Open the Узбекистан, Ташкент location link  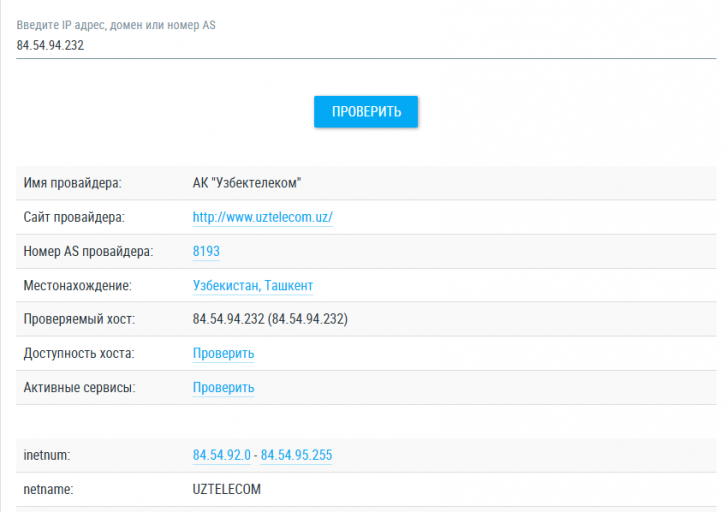253,286
